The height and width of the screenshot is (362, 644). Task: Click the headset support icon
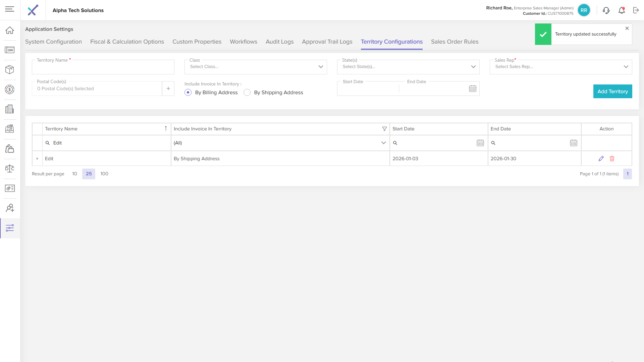coord(606,10)
